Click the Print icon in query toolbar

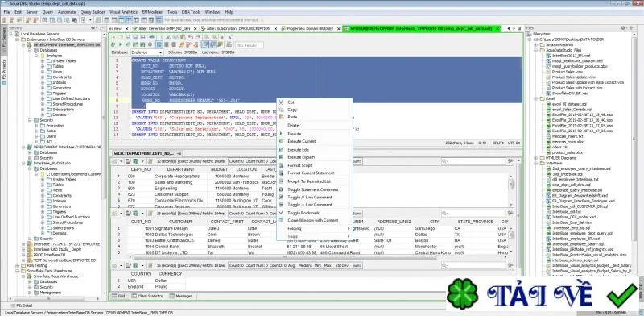[152, 37]
